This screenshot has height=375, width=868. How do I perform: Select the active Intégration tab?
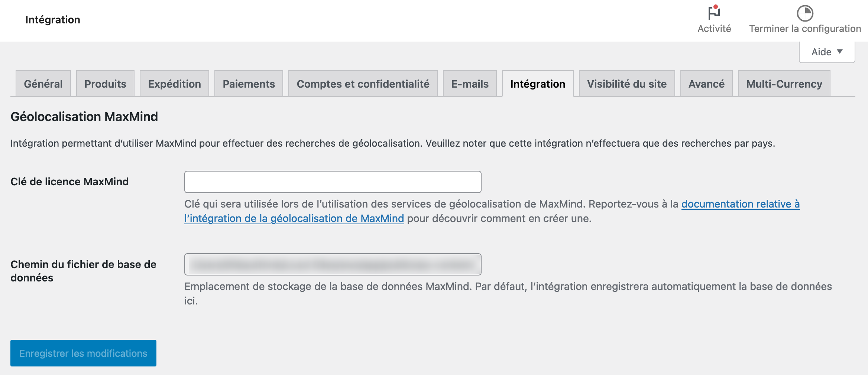pyautogui.click(x=538, y=84)
